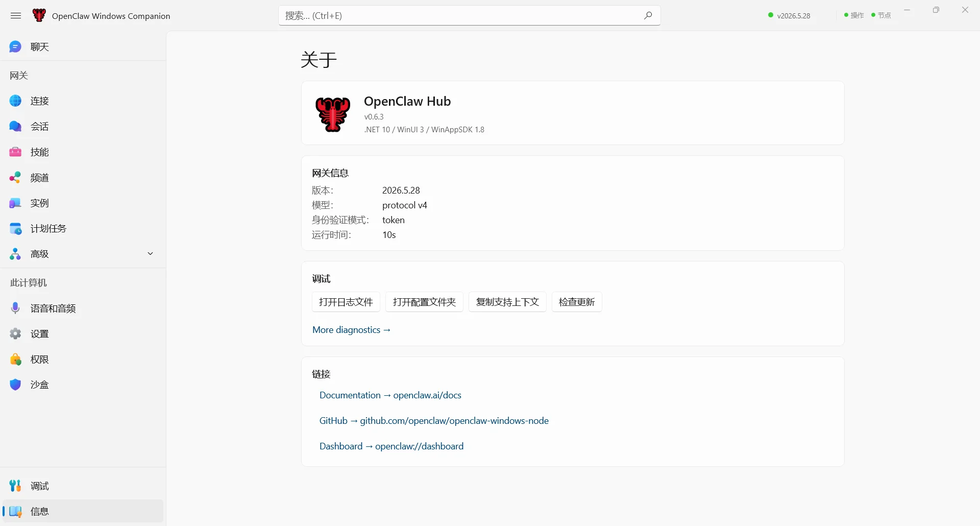Viewport: 980px width, 526px height.
Task: Open the 聊天 page
Action: click(x=83, y=47)
